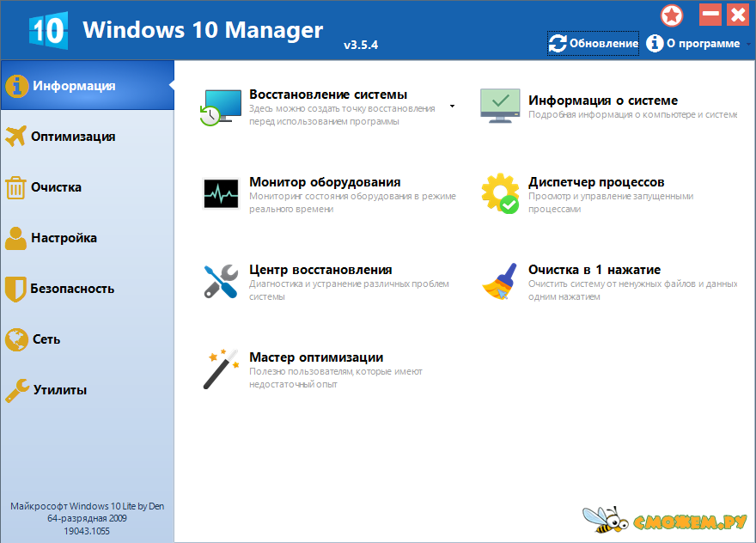This screenshot has width=756, height=543.
Task: Click description Подробная информация о компьютере
Action: pos(632,115)
